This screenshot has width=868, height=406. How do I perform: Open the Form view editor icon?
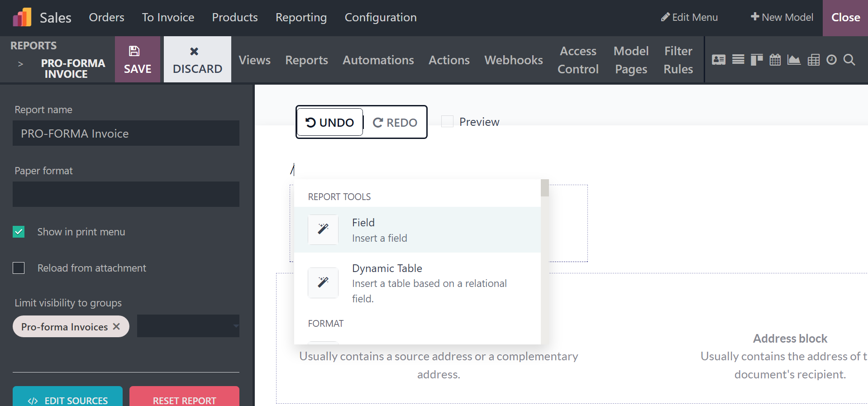tap(718, 60)
